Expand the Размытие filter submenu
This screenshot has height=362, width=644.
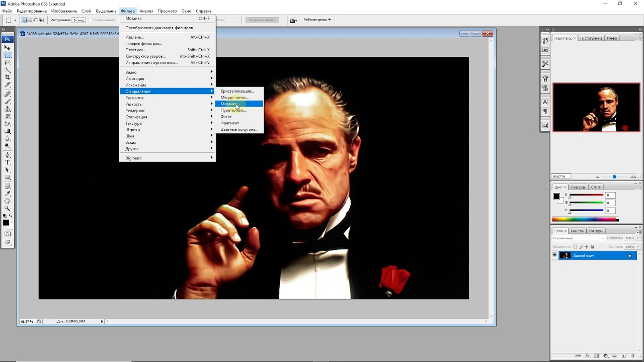(168, 98)
